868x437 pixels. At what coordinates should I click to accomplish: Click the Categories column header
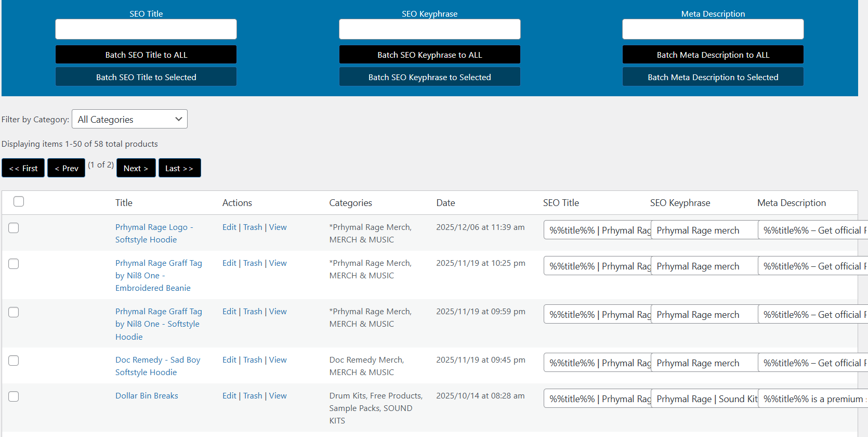tap(350, 203)
